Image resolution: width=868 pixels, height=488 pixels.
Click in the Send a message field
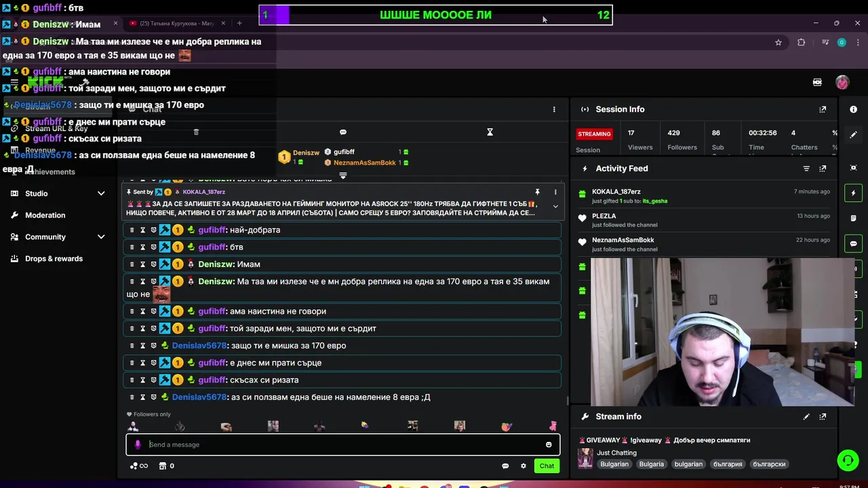[342, 445]
